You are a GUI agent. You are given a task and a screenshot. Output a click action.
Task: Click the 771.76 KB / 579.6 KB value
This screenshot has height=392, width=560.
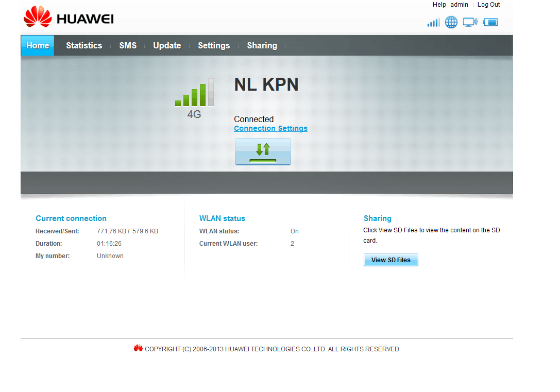pyautogui.click(x=127, y=231)
